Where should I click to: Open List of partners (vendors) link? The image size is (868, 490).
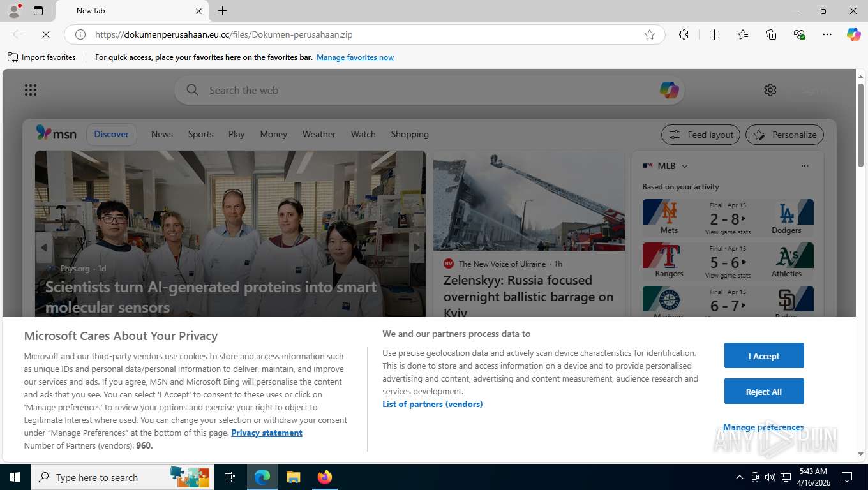coord(433,404)
